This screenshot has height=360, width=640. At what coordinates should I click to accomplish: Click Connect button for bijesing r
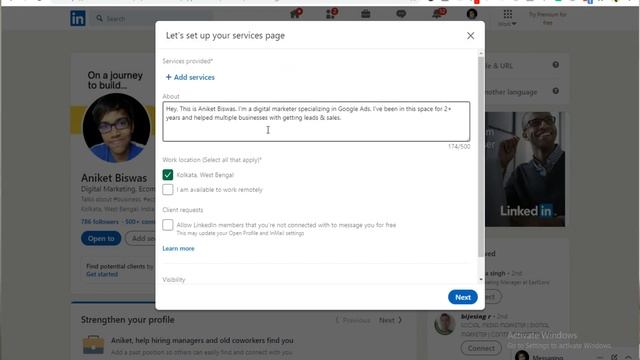tap(481, 348)
